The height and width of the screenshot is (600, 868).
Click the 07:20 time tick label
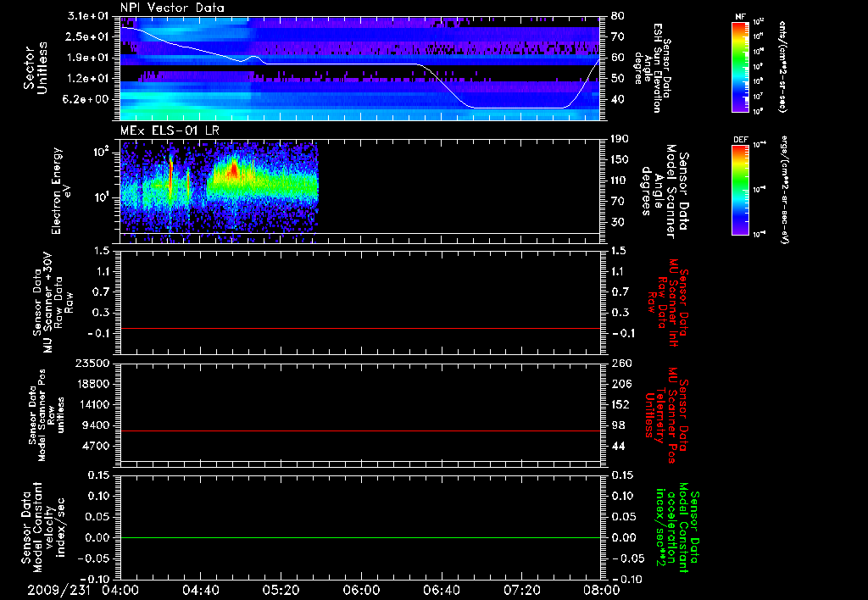point(521,591)
